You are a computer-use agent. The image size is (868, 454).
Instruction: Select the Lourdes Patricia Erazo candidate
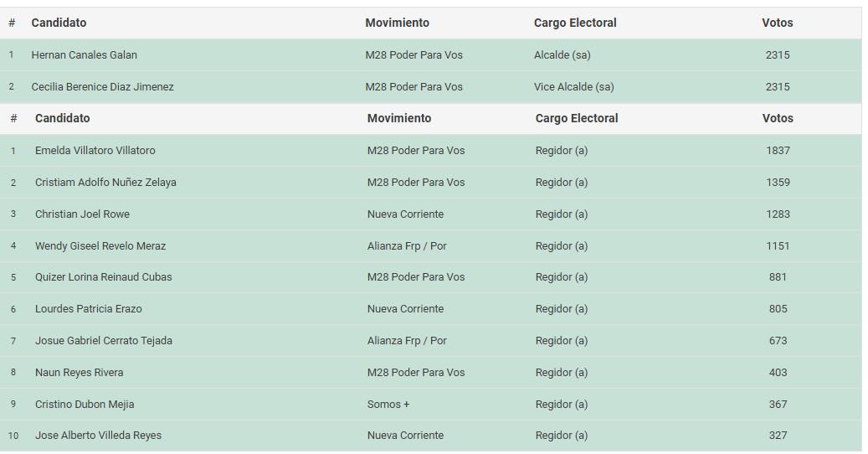point(88,309)
